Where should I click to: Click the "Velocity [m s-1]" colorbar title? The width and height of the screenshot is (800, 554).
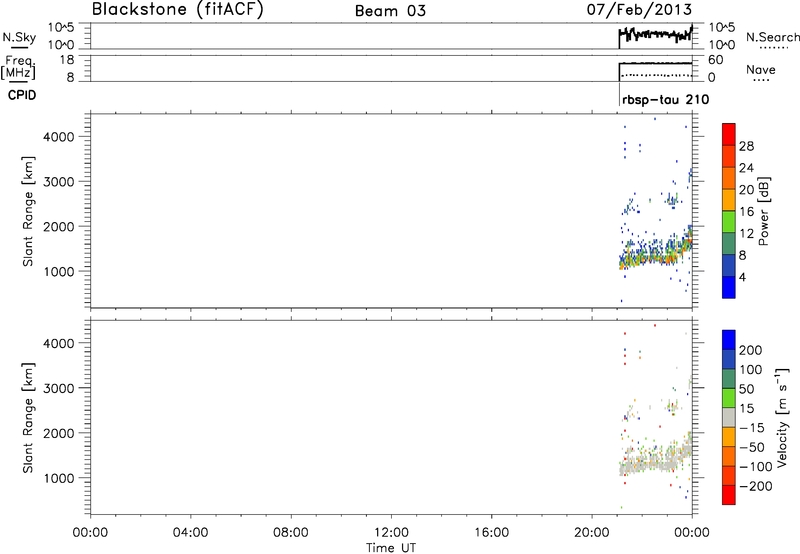coord(782,418)
